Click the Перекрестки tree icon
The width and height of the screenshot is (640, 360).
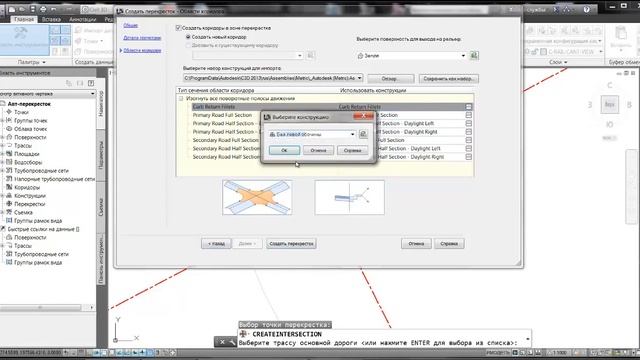tap(9, 204)
